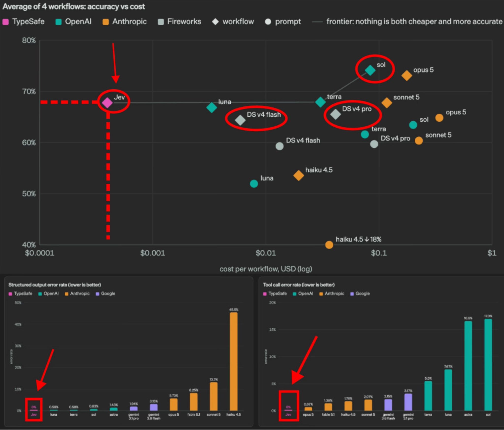Viewport: 504px width, 430px height.
Task: Click the haiku 4.5 45.5% error bar
Action: pos(234,361)
